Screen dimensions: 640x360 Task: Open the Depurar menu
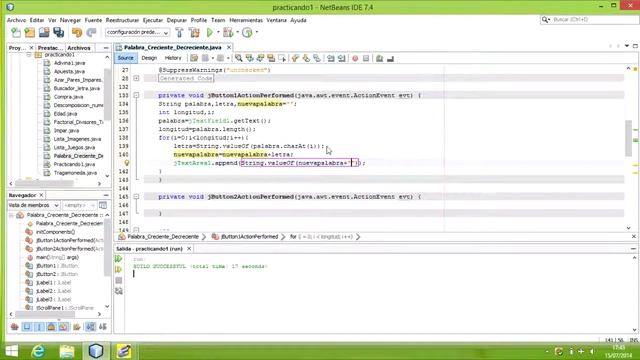pos(176,20)
